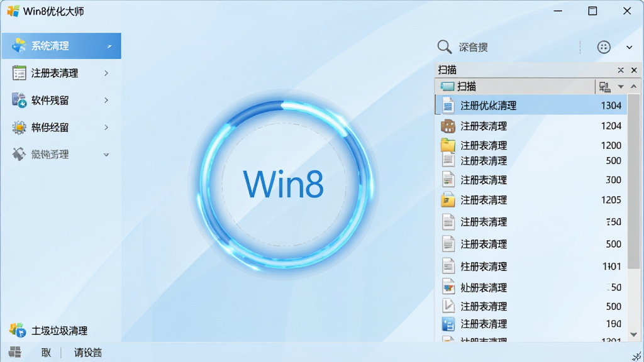
Task: Click the Win8优化大师 logo in the title bar
Action: pos(13,11)
